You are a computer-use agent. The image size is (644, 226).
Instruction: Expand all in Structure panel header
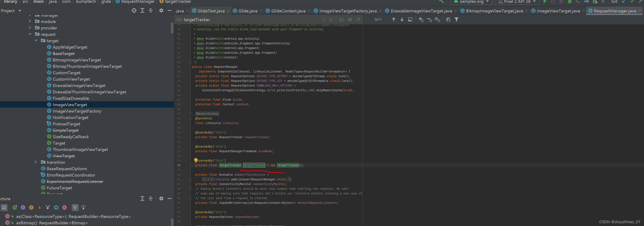click(x=142, y=198)
